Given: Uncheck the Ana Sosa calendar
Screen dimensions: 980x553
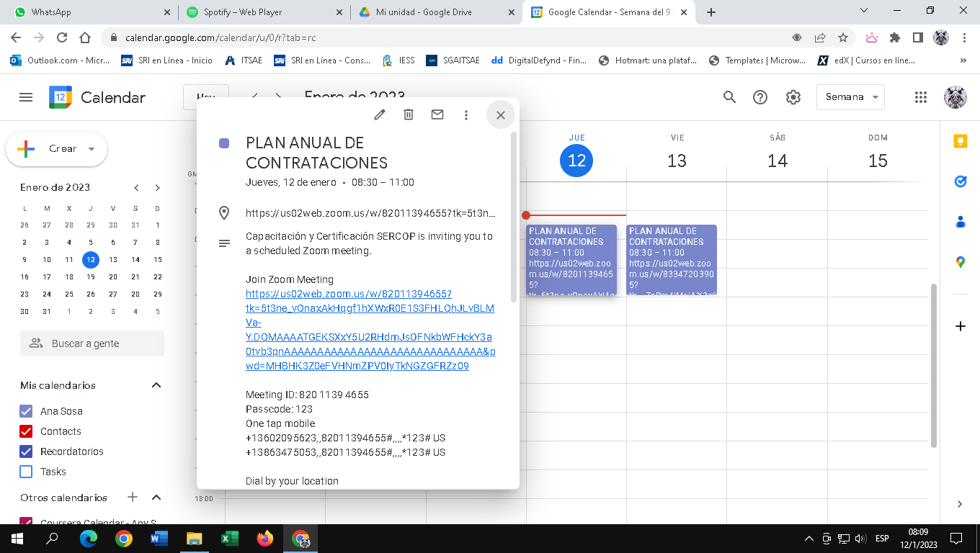Looking at the screenshot, I should [x=27, y=411].
